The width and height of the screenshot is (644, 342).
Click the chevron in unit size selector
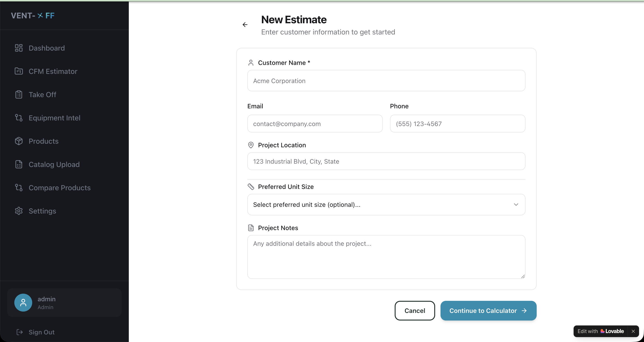(x=516, y=205)
